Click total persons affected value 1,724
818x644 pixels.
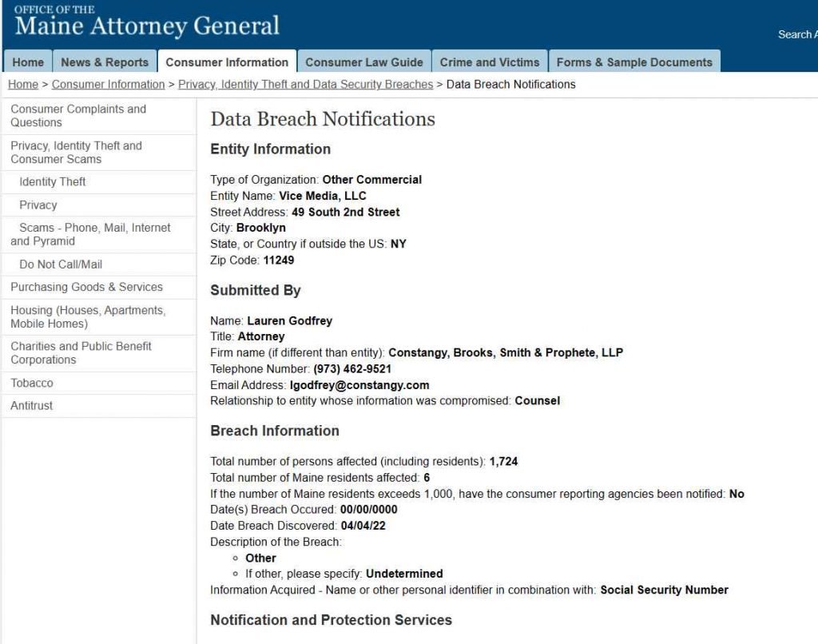point(503,461)
